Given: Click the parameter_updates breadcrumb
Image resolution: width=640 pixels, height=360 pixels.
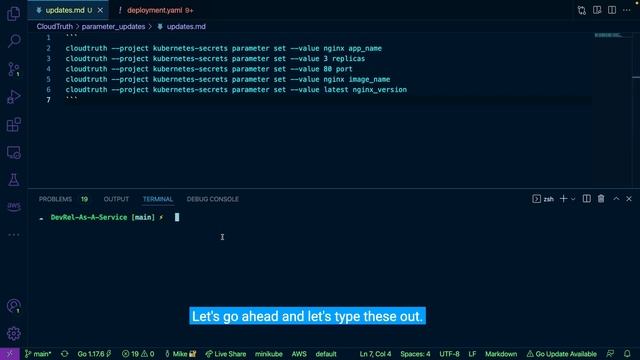Looking at the screenshot, I should click(x=113, y=27).
